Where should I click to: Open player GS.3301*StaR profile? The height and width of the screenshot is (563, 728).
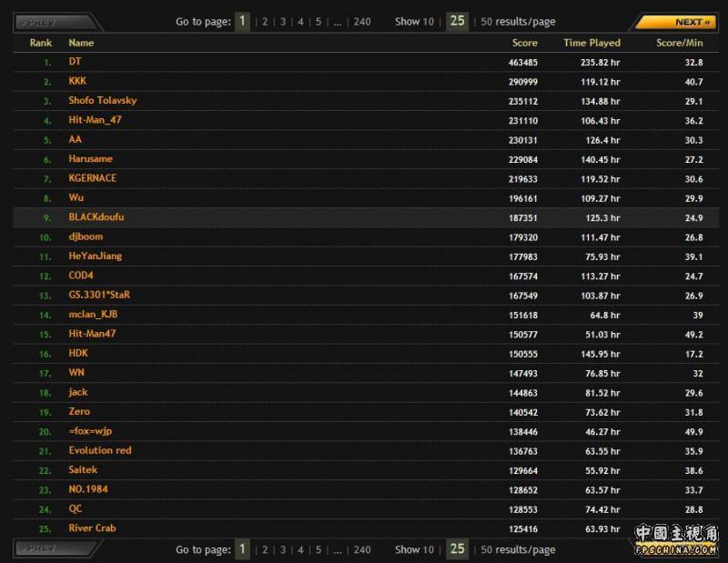point(99,295)
